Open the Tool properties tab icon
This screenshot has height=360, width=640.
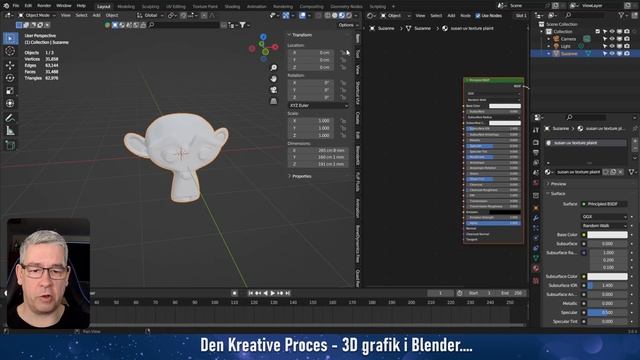click(536, 130)
